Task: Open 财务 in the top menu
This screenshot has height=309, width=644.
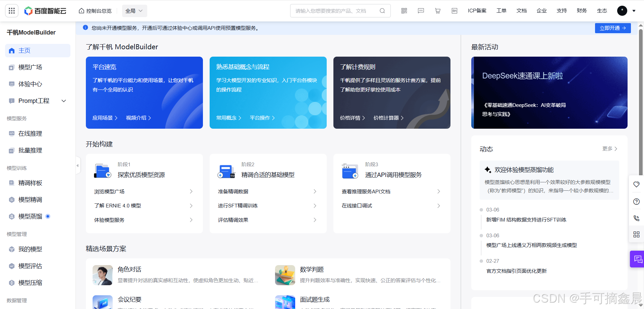Action: 582,11
